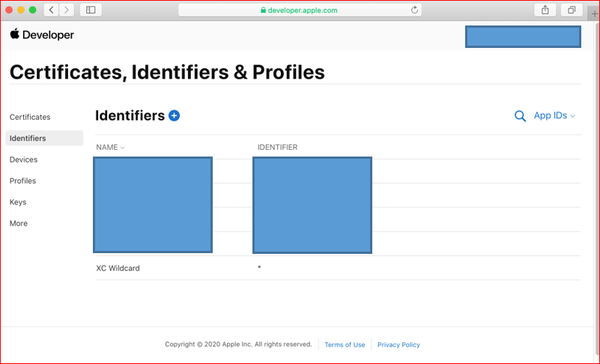Go back using Safari's back arrow
This screenshot has height=364, width=600.
point(51,10)
